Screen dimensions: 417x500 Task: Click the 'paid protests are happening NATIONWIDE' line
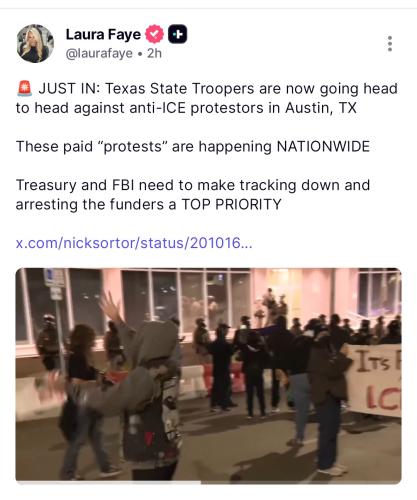click(193, 147)
